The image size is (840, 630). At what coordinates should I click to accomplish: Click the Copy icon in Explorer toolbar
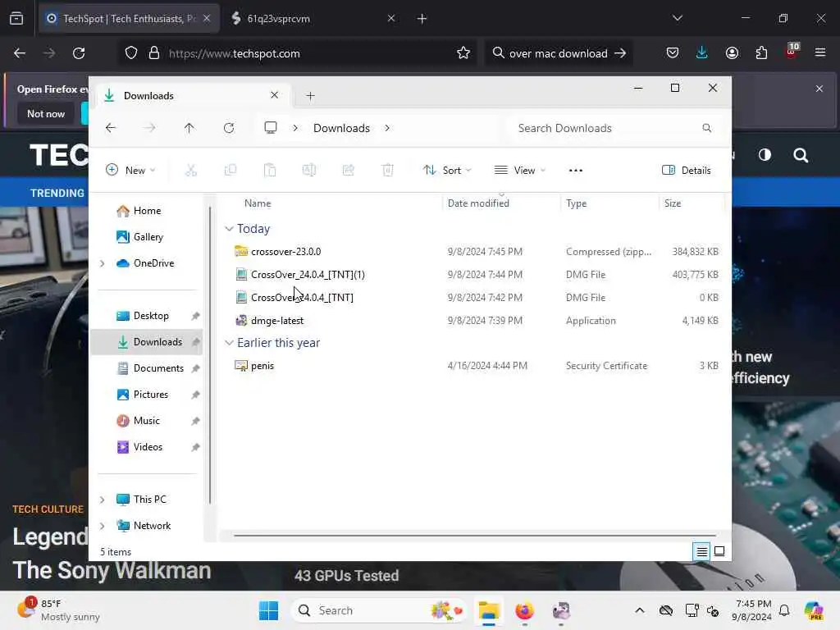231,171
